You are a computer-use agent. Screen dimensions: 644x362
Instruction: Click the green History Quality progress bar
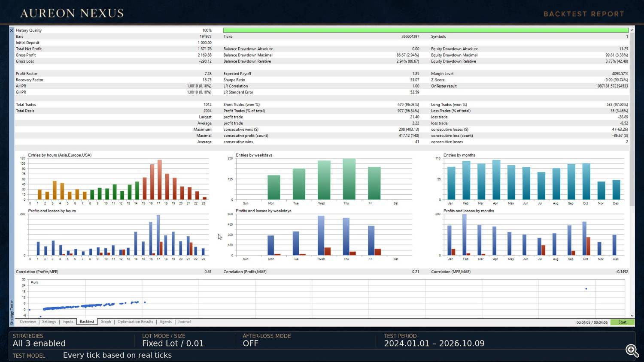[x=426, y=30]
